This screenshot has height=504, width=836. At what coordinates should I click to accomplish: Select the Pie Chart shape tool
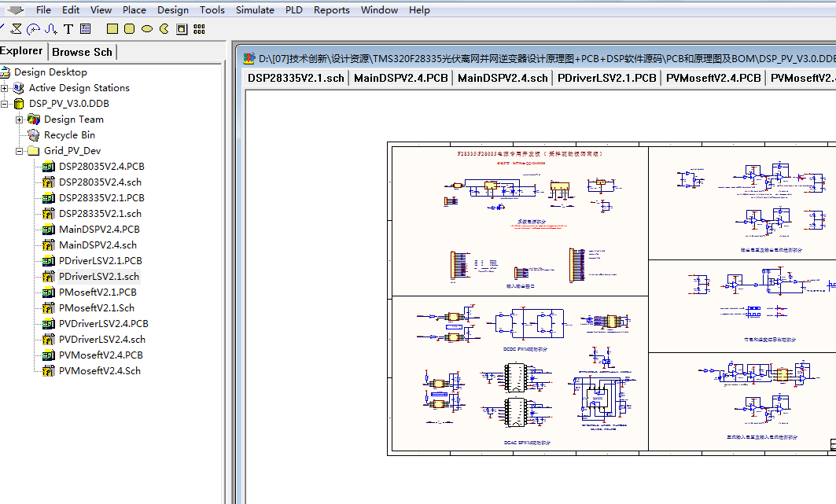pyautogui.click(x=164, y=29)
